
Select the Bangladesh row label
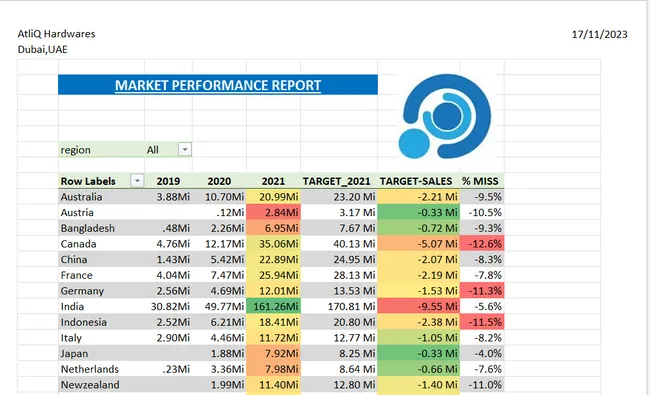(87, 228)
